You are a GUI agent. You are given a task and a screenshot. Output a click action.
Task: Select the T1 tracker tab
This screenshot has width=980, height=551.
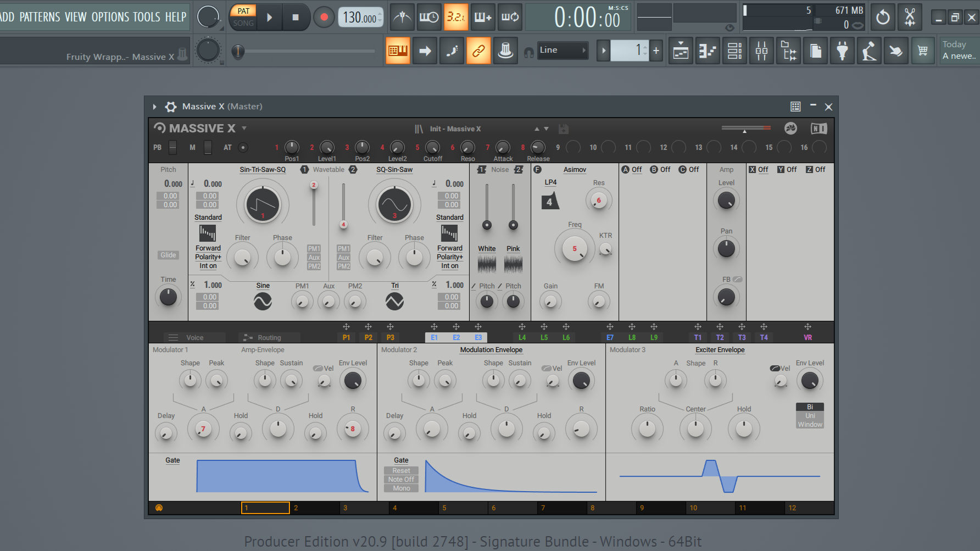pyautogui.click(x=698, y=337)
